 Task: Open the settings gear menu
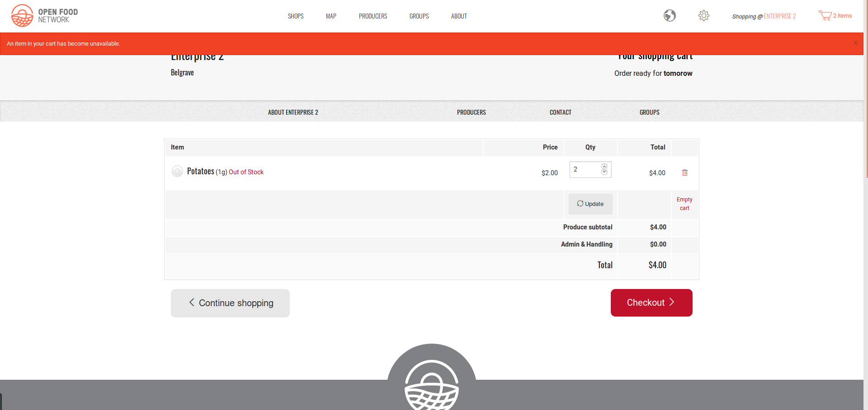coord(704,16)
